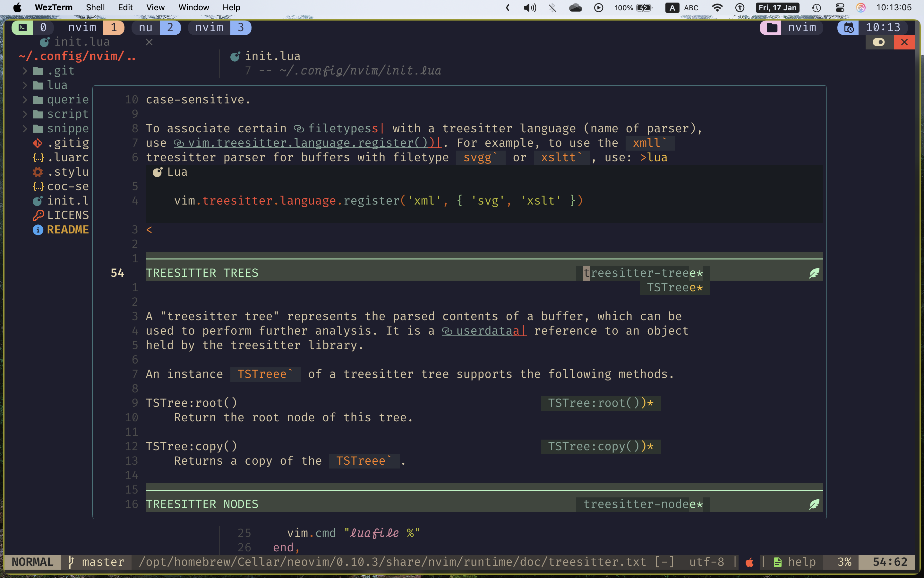This screenshot has width=924, height=578.
Task: Open the Edit menu
Action: coord(125,7)
